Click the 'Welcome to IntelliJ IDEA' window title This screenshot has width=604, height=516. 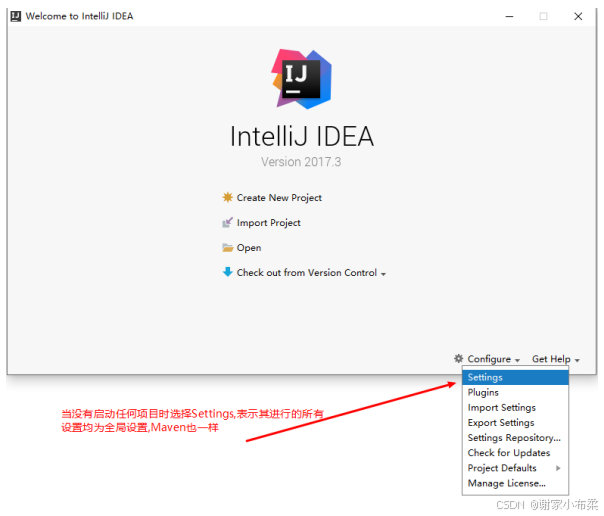79,16
